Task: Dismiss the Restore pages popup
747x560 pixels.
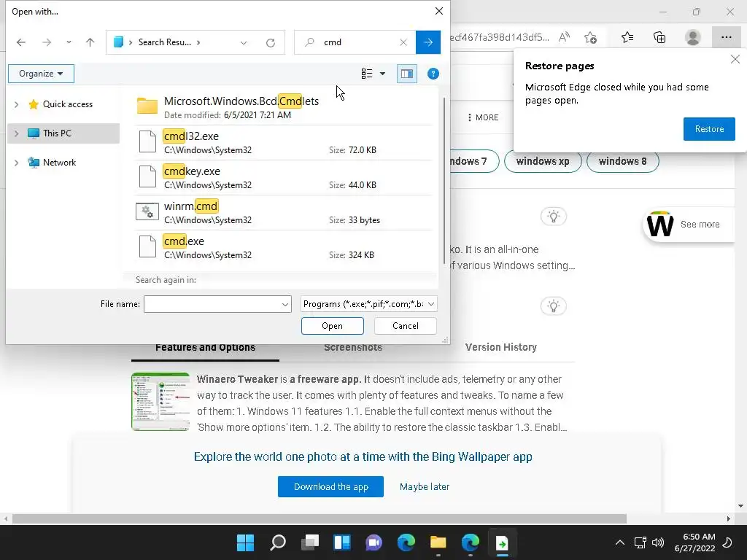Action: 735,59
